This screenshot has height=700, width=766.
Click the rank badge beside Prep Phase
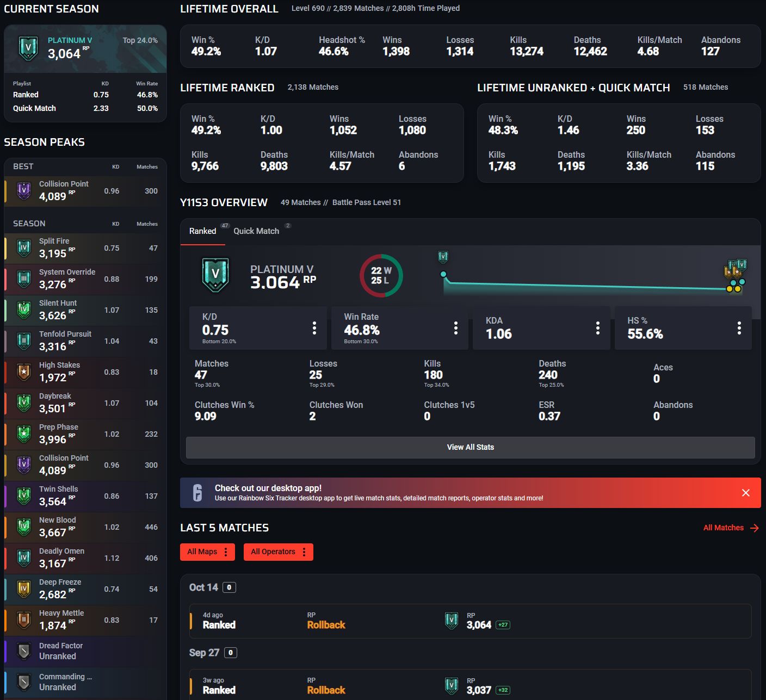point(24,434)
